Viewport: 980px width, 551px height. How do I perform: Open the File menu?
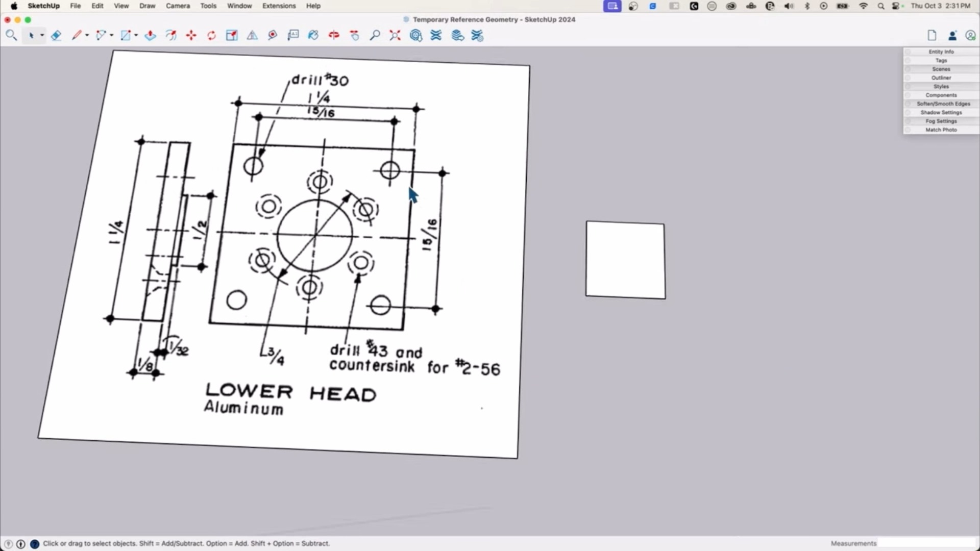pyautogui.click(x=76, y=6)
